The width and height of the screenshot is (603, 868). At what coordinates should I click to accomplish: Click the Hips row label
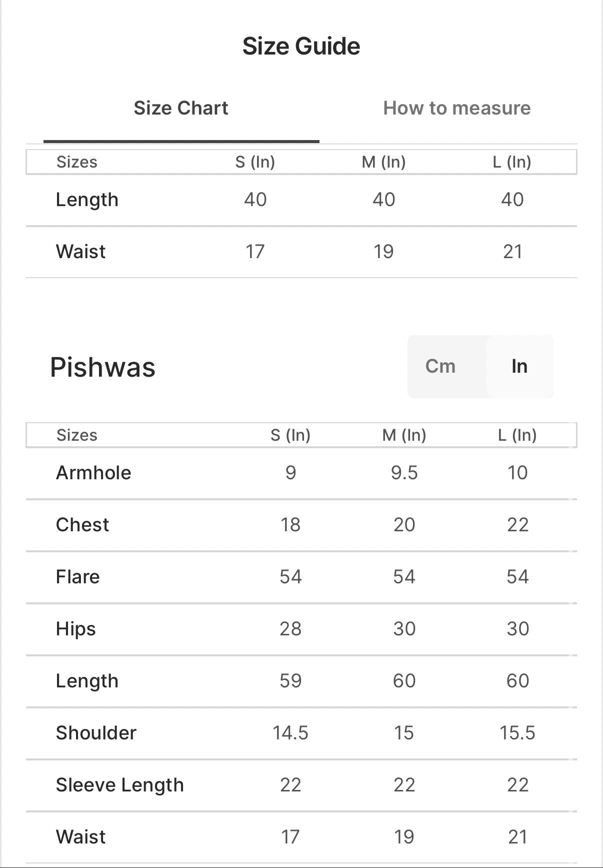(x=76, y=629)
